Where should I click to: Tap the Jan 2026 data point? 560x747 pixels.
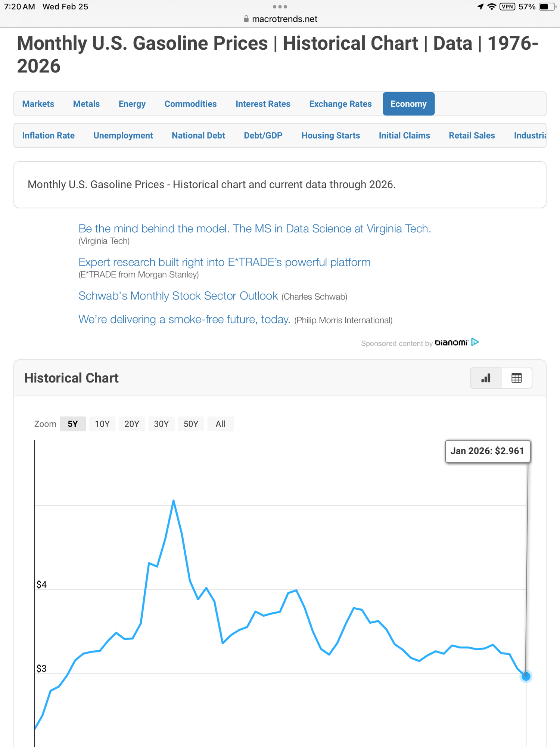click(x=526, y=676)
